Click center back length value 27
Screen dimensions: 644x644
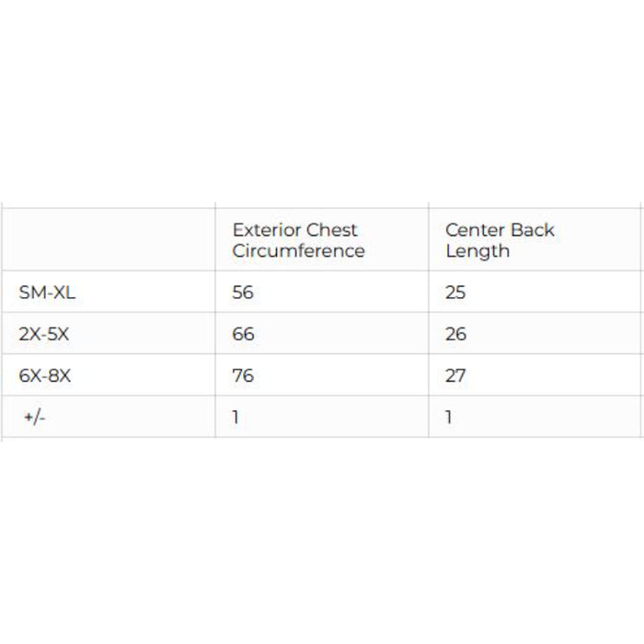455,375
